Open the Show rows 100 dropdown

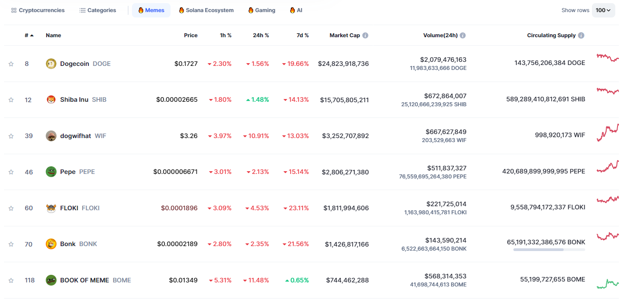click(x=603, y=10)
